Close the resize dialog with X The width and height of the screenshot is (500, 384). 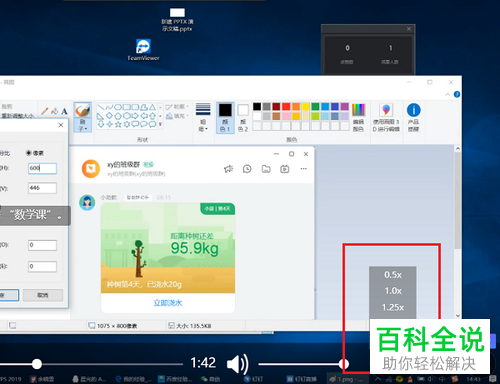click(61, 125)
